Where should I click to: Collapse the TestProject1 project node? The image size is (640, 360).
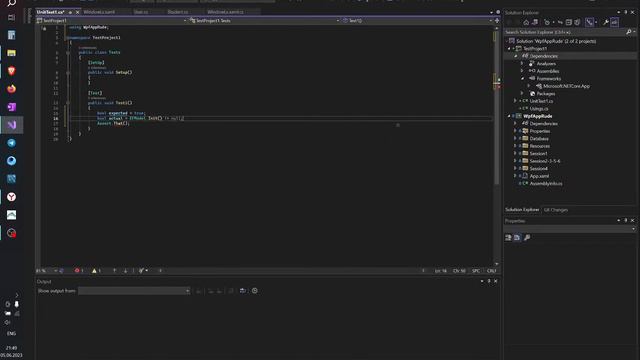pos(509,49)
